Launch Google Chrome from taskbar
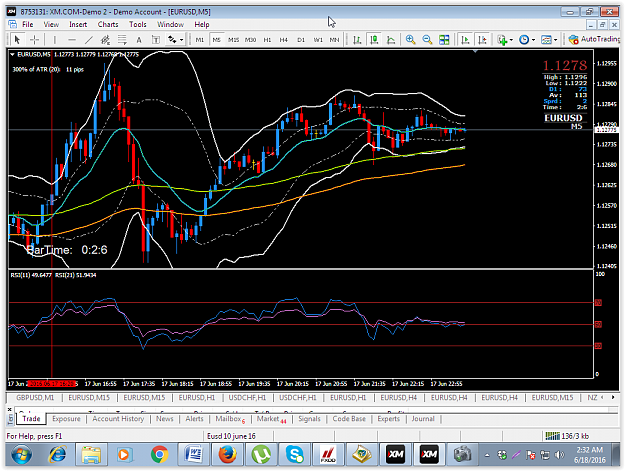The width and height of the screenshot is (625, 471). coord(159,455)
